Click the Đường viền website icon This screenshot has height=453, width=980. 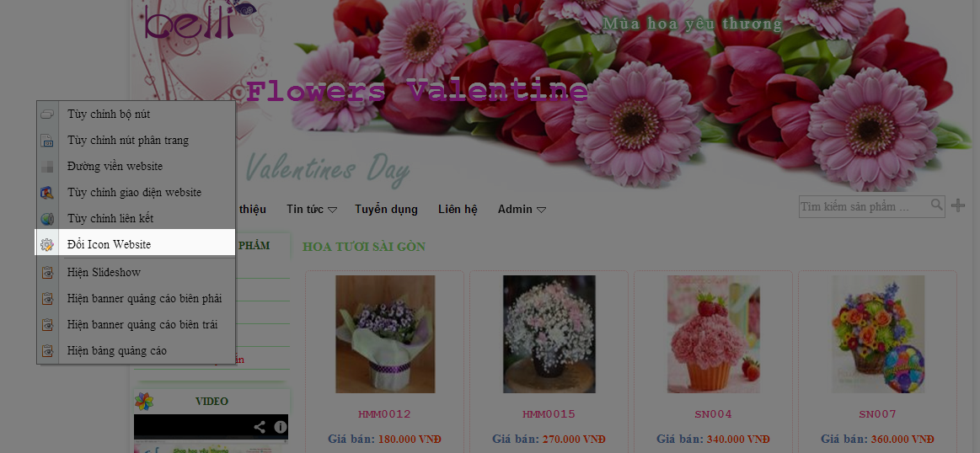pos(47,167)
